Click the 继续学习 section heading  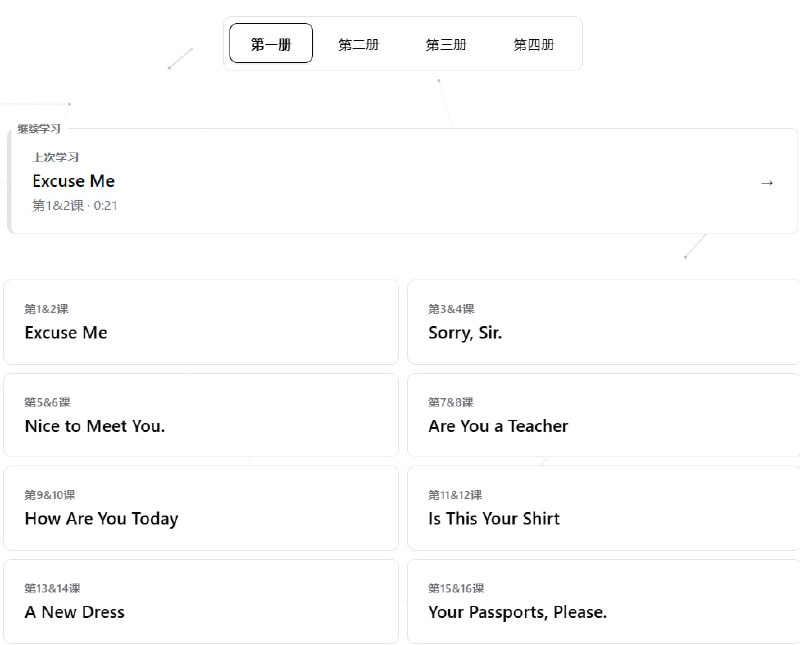coord(39,129)
